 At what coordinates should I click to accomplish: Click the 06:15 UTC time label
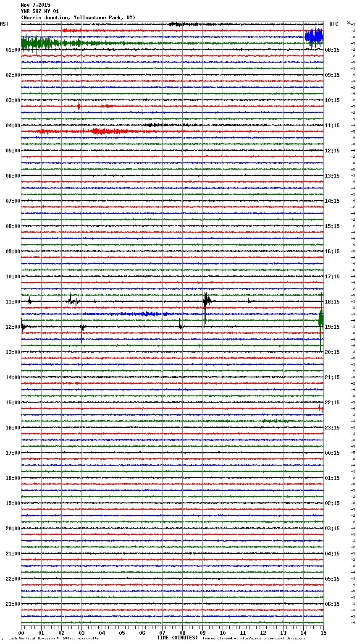[332, 604]
